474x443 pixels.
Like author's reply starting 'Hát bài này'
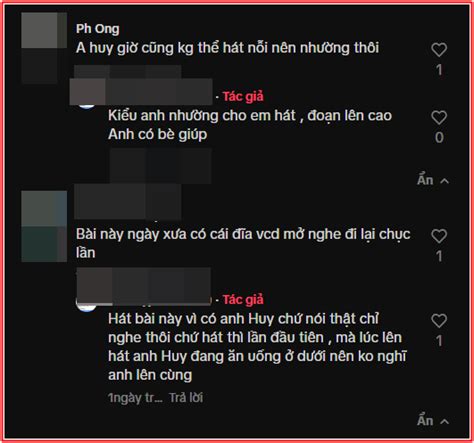(x=439, y=321)
